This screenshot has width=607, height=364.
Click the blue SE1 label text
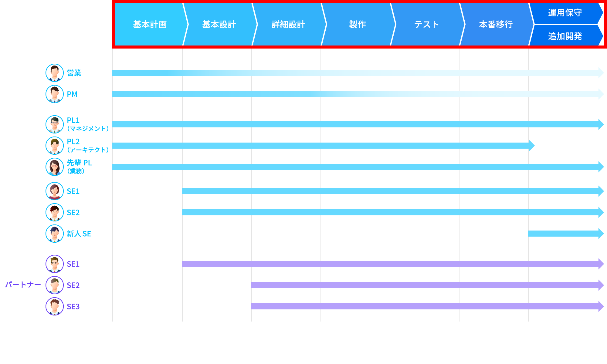pyautogui.click(x=73, y=191)
